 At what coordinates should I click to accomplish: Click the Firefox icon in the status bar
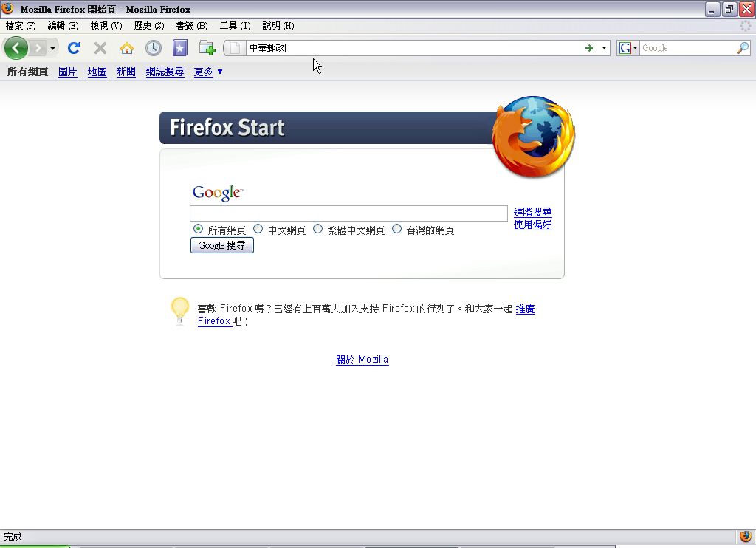[746, 536]
